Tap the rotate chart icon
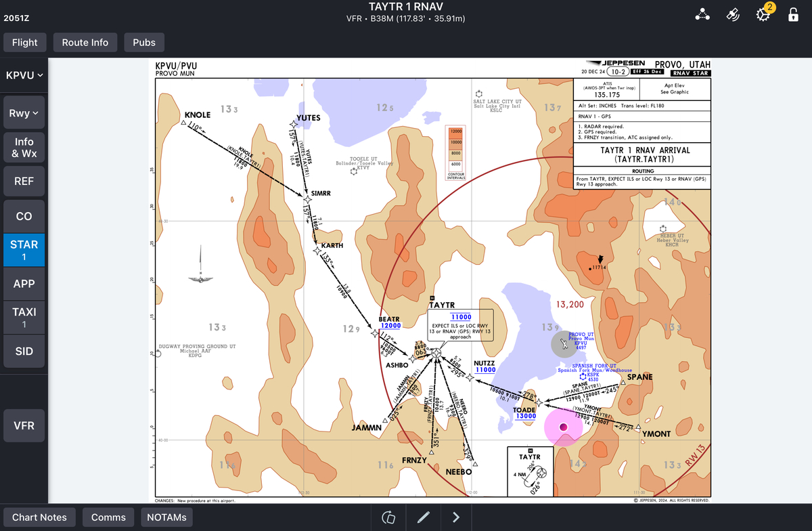This screenshot has height=531, width=812. pyautogui.click(x=388, y=517)
